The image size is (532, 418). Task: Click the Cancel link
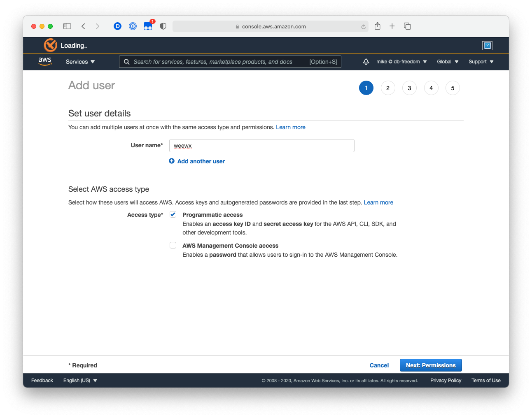point(379,365)
